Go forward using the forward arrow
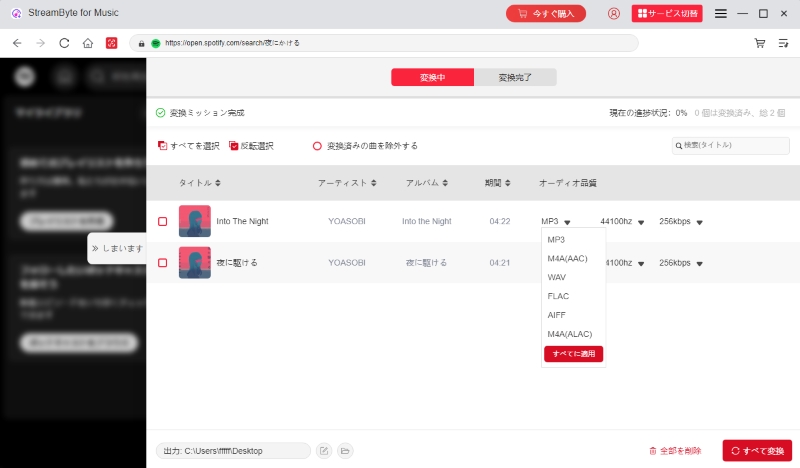This screenshot has height=468, width=800. 40,43
